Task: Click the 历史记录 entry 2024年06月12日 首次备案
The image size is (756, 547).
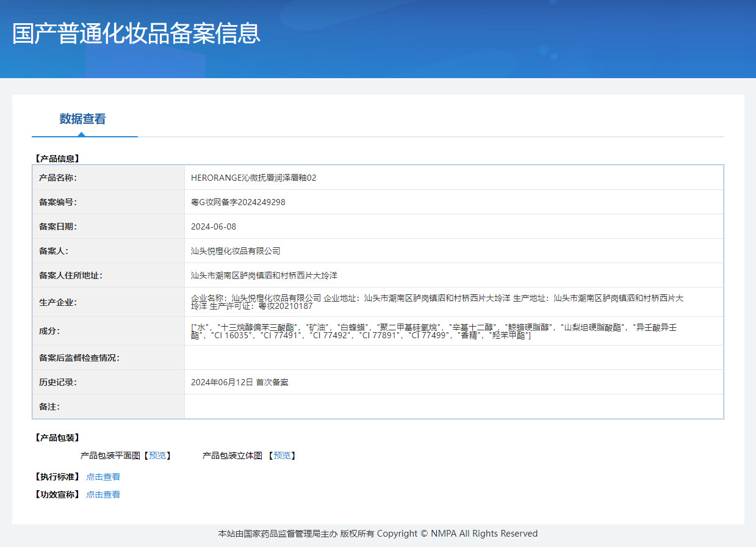Action: click(240, 382)
